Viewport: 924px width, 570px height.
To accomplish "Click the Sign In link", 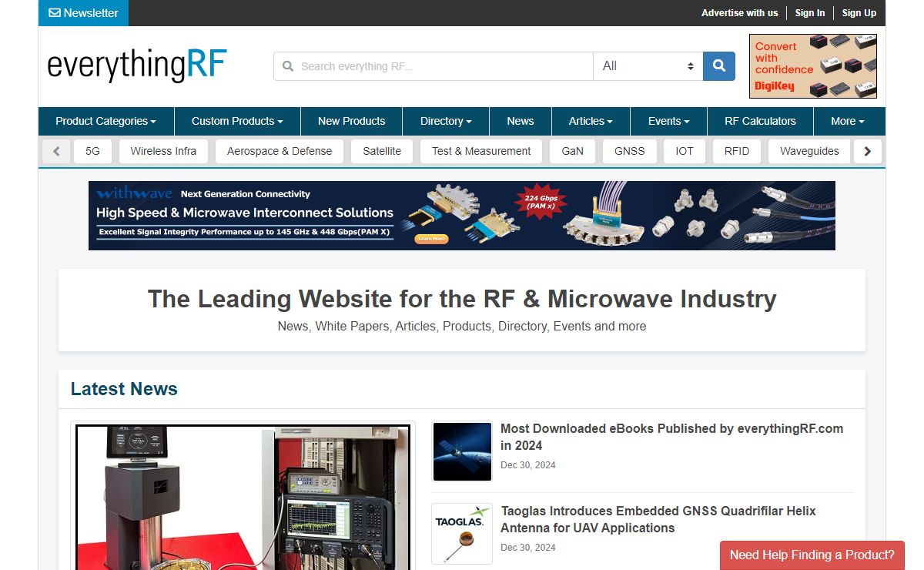I will pos(810,13).
